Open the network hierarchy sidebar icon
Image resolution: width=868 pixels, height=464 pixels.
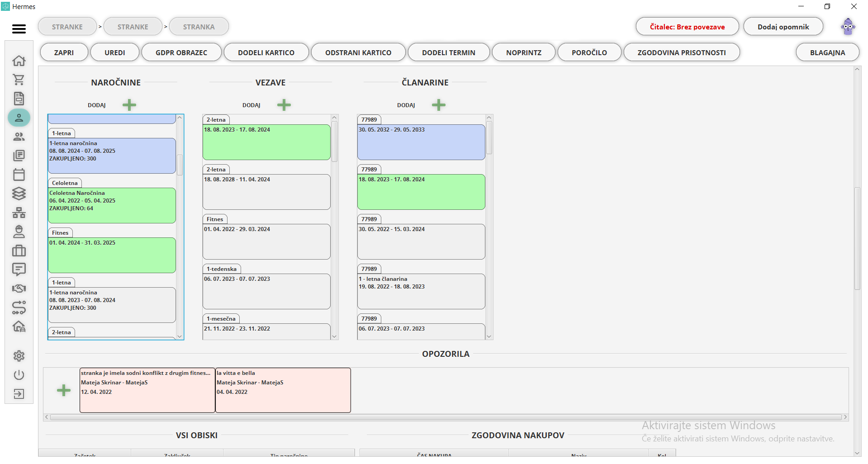click(x=19, y=213)
